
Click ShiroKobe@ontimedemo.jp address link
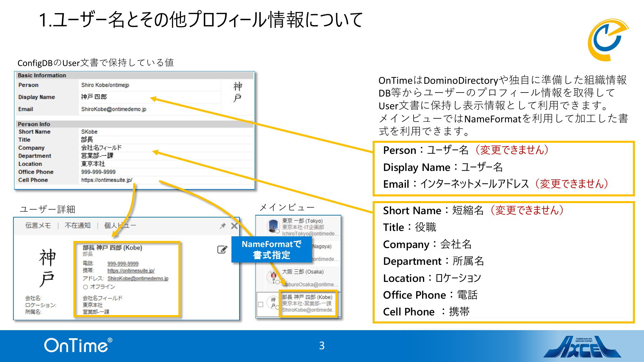(138, 279)
